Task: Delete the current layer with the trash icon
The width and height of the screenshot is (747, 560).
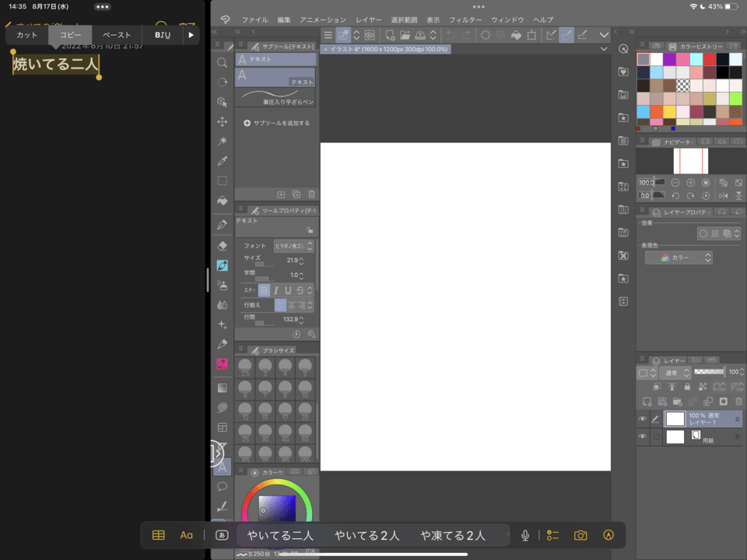Action: [738, 401]
